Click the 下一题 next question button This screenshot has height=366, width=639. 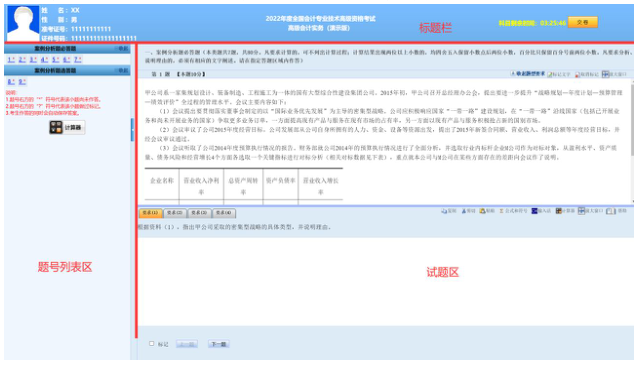pyautogui.click(x=219, y=344)
